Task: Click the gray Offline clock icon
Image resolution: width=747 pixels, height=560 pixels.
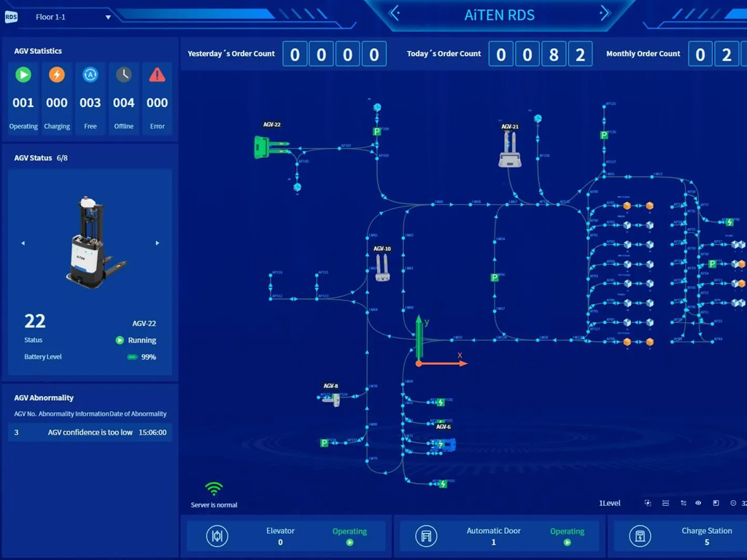Action: point(124,74)
